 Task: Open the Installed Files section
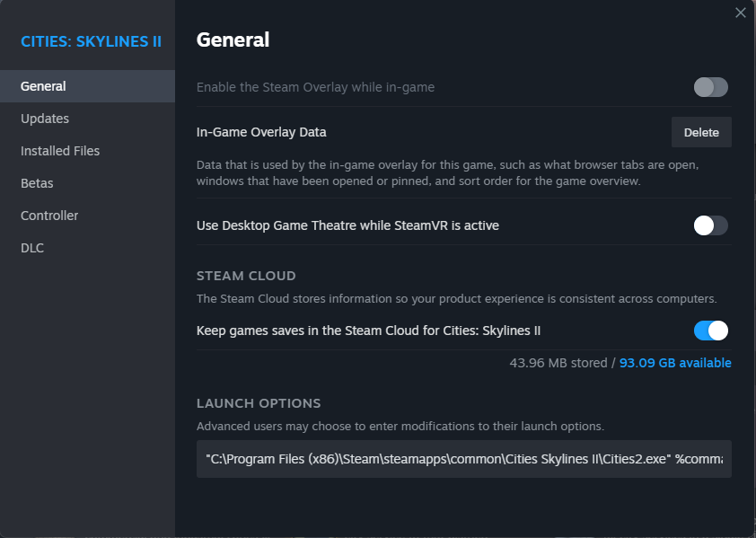(x=87, y=151)
